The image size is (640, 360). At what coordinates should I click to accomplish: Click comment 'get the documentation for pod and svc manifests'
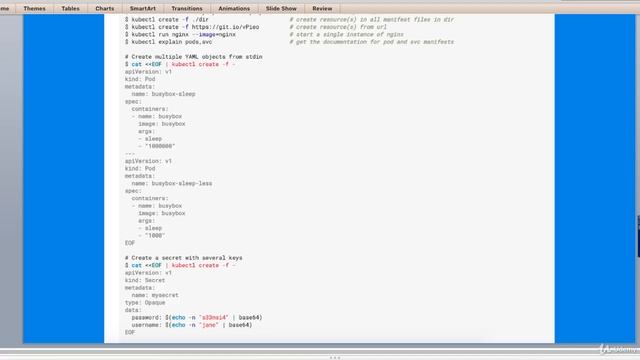click(371, 42)
